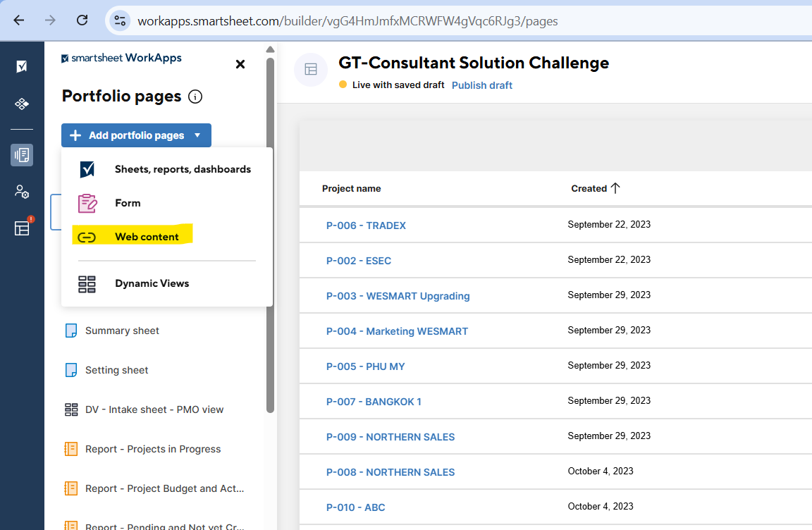This screenshot has width=812, height=530.
Task: Go back using browser back arrow
Action: pyautogui.click(x=19, y=20)
